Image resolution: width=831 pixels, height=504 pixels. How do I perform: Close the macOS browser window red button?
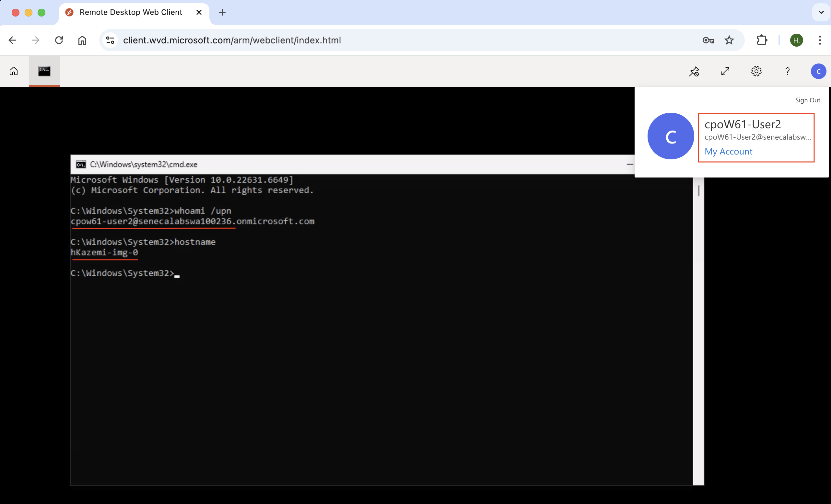[x=16, y=13]
